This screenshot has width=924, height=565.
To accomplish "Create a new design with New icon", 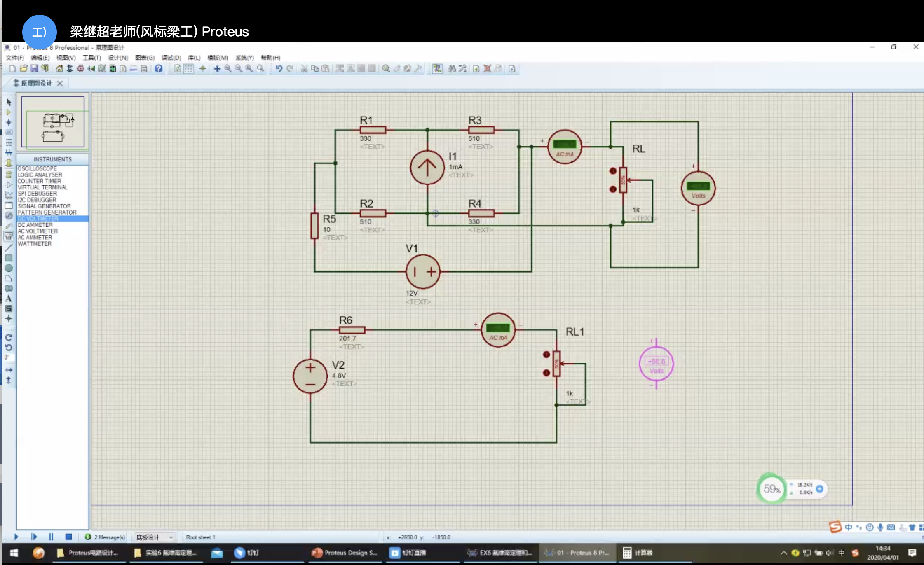I will coord(12,69).
